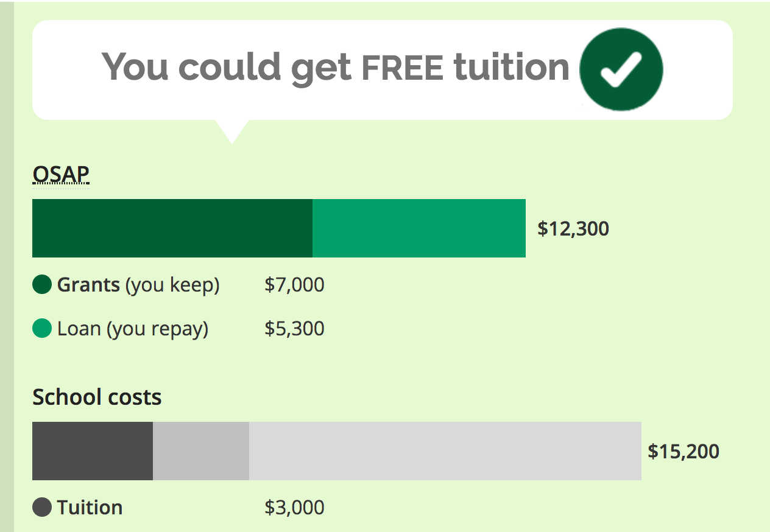The width and height of the screenshot is (770, 532).
Task: Click the School costs heading
Action: point(97,397)
